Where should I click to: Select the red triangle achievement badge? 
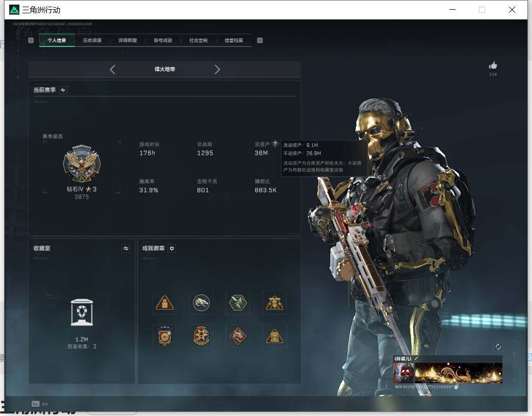[165, 303]
